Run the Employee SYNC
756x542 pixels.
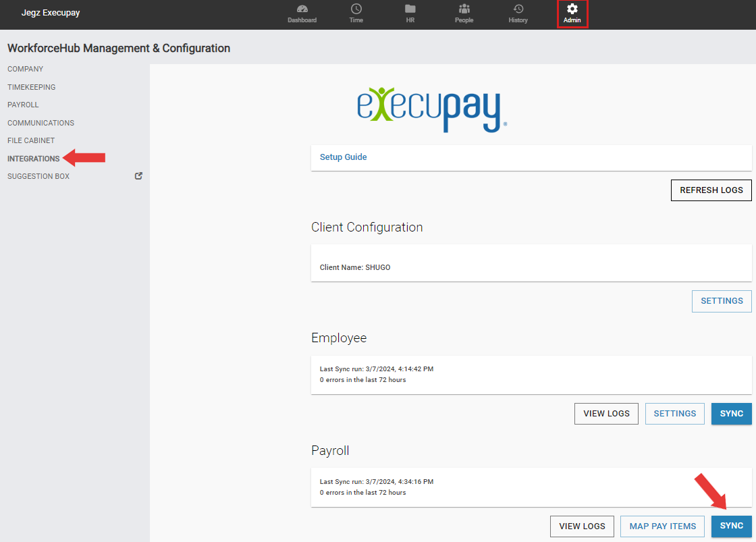731,413
